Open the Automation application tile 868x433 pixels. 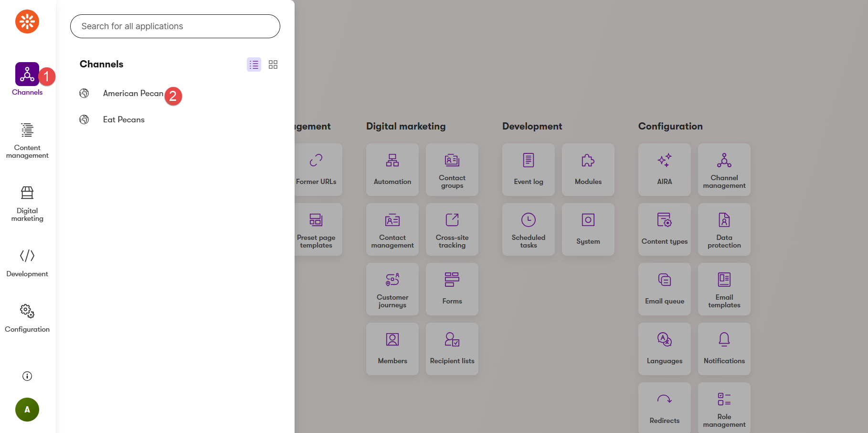(392, 170)
